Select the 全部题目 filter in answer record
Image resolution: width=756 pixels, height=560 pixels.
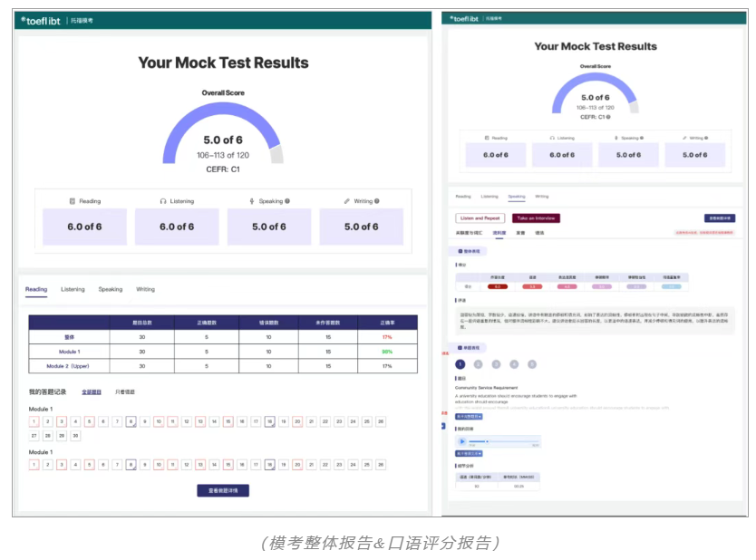pyautogui.click(x=92, y=391)
